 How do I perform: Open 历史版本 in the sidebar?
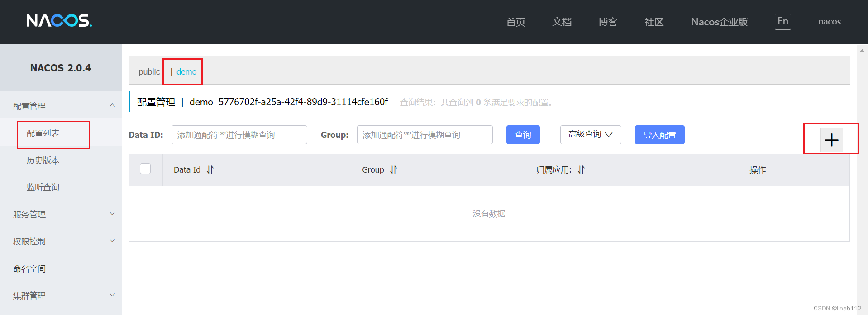[43, 160]
